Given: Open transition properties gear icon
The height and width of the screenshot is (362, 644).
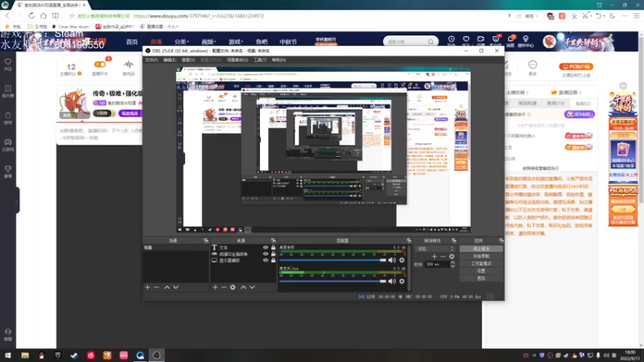Looking at the screenshot, I should coord(452,257).
